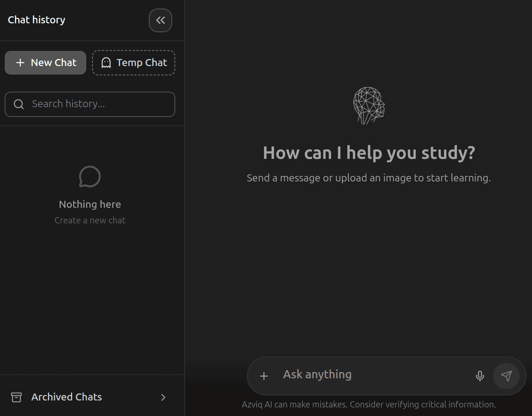Screen dimensions: 532x416
Task: Open a Temp Chat
Action: click(134, 63)
